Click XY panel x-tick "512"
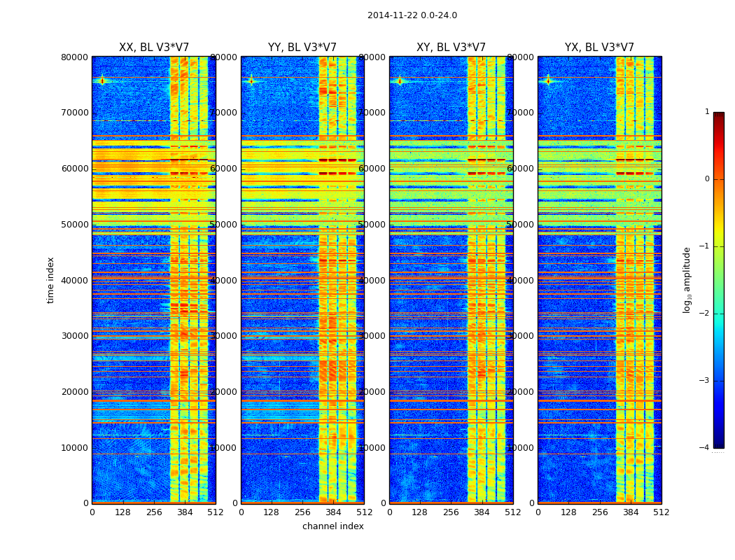 point(513,512)
